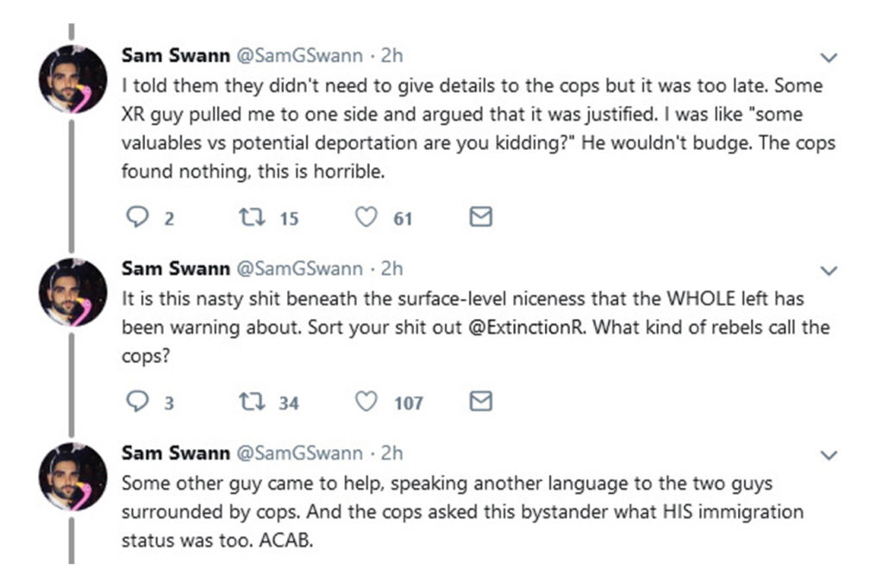Share the 'nasty shit' tweet via envelope icon
The image size is (883, 588).
(480, 401)
